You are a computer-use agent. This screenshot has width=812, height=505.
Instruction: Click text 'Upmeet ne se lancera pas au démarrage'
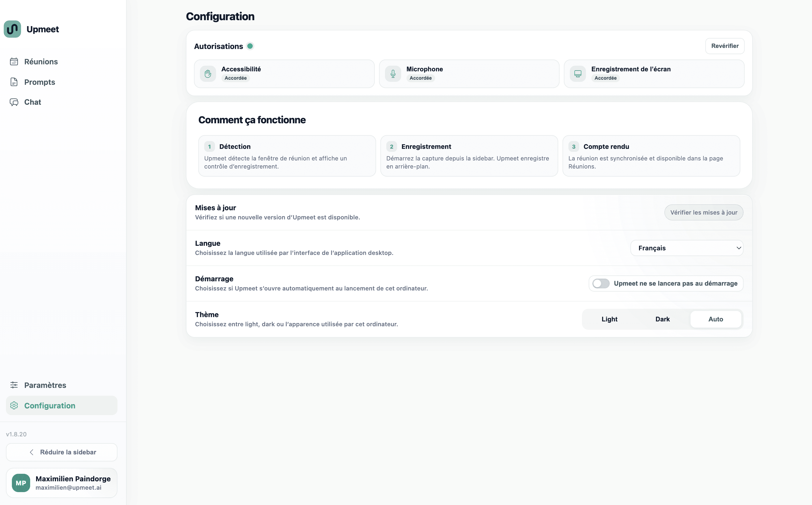[676, 283]
